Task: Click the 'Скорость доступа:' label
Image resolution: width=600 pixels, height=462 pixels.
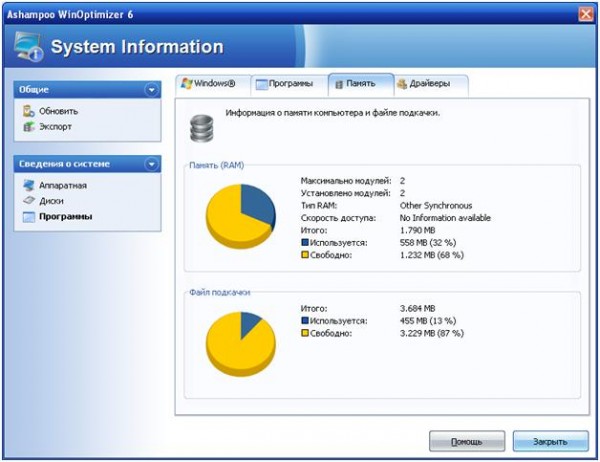Action: point(338,218)
